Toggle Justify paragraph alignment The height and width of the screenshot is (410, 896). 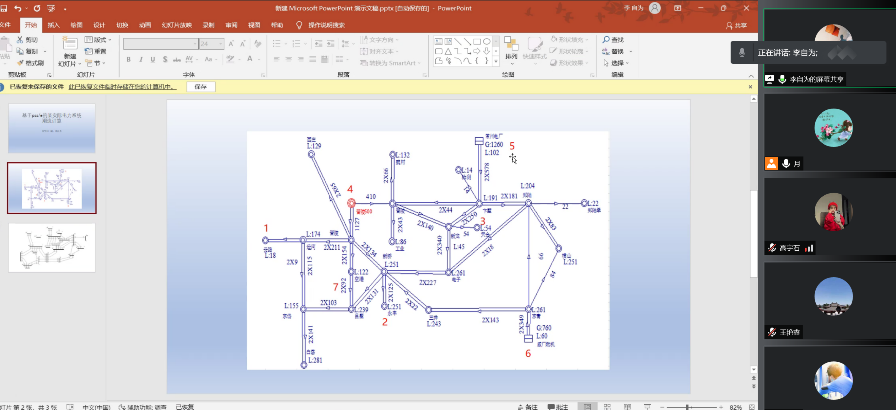315,59
